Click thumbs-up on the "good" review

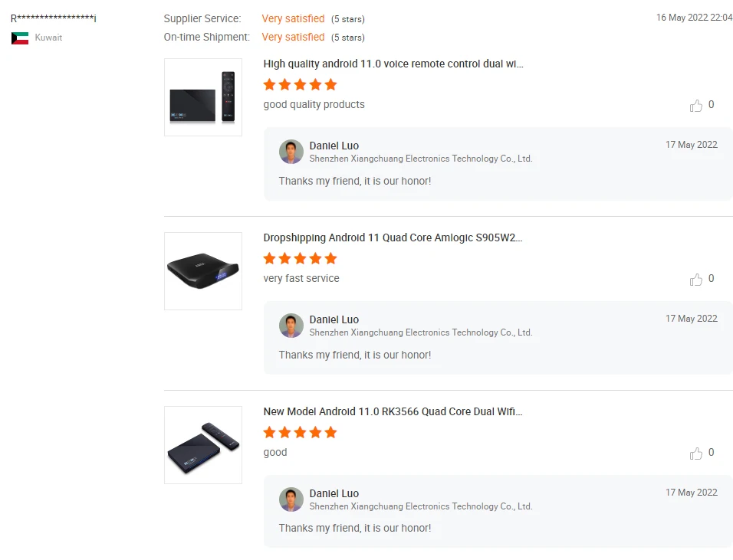click(x=696, y=454)
